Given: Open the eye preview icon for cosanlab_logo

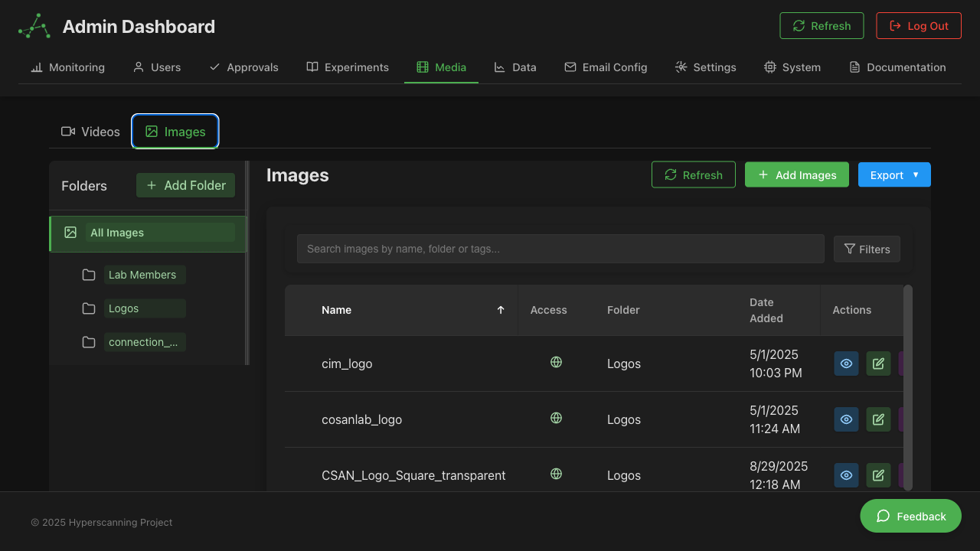Looking at the screenshot, I should [846, 419].
